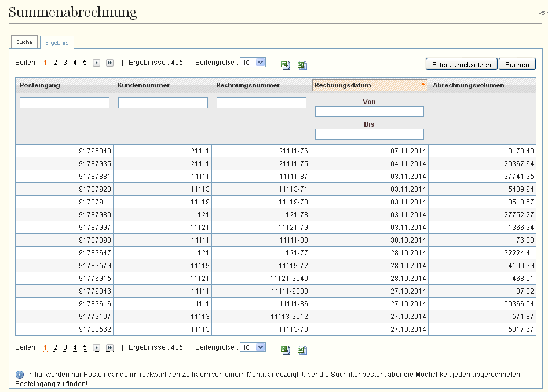This screenshot has height=392, width=548.
Task: Sort by the Rechnungsnummer column header
Action: point(248,85)
